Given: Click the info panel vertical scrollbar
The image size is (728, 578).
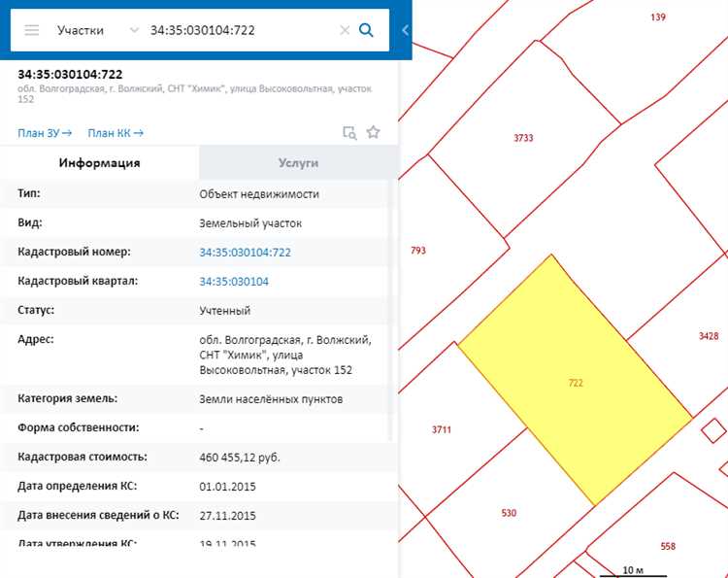Looking at the screenshot, I should coord(393,291).
